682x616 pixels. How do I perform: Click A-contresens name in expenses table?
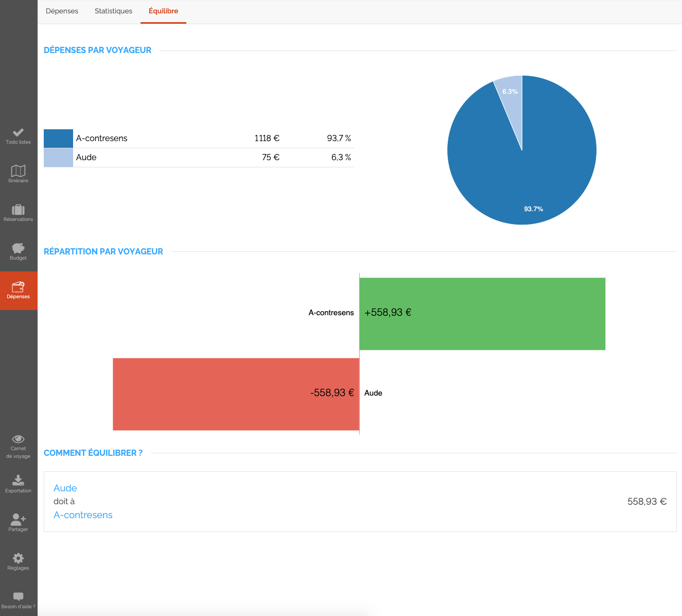[101, 139]
